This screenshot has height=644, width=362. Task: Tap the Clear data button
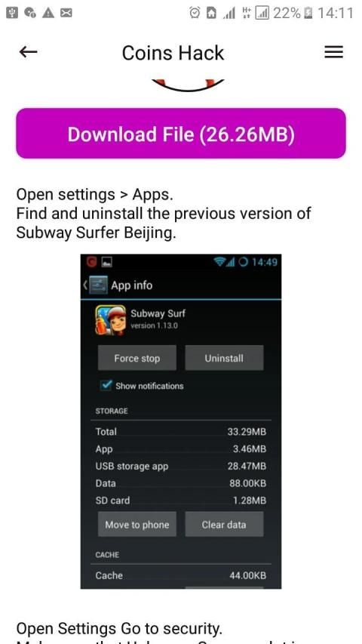click(224, 525)
